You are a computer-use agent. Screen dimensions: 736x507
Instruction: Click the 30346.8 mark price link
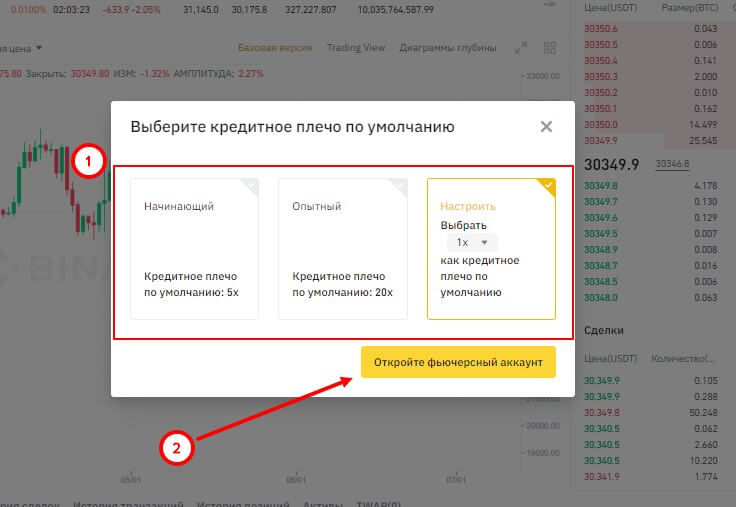pos(671,164)
